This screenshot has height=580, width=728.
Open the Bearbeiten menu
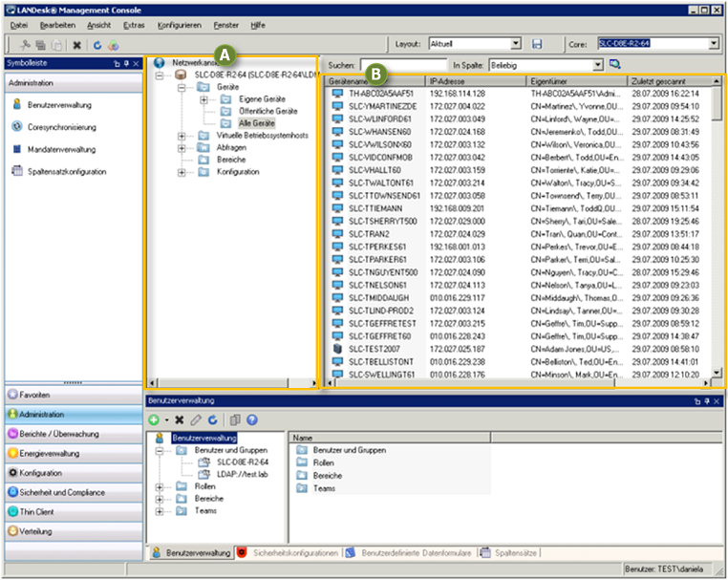tap(57, 25)
